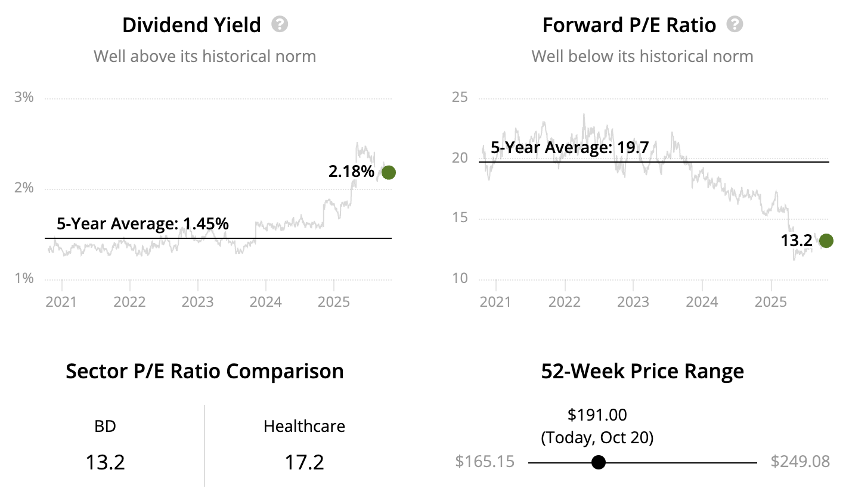849x504 pixels.
Task: Click the 52-Week Price Range heading
Action: [x=642, y=371]
